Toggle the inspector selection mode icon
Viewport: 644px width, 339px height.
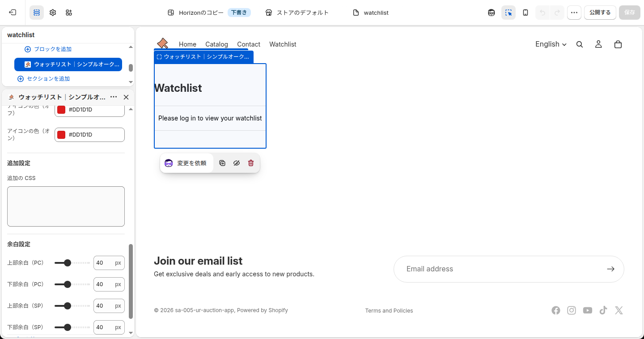click(508, 13)
